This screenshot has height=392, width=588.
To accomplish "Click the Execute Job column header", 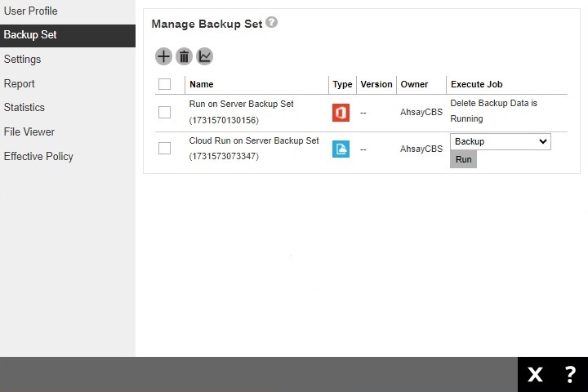I will click(477, 84).
